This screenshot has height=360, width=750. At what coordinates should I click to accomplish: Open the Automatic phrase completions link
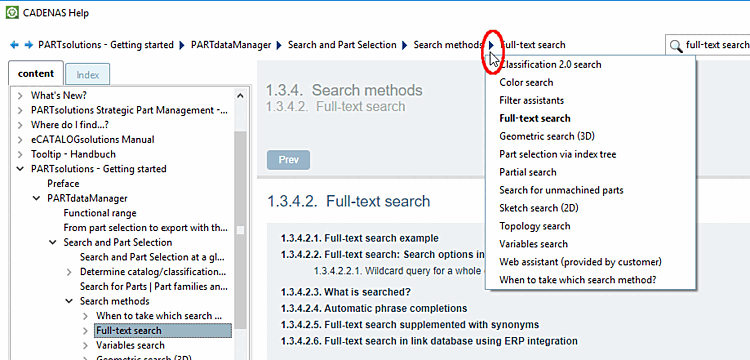[374, 309]
